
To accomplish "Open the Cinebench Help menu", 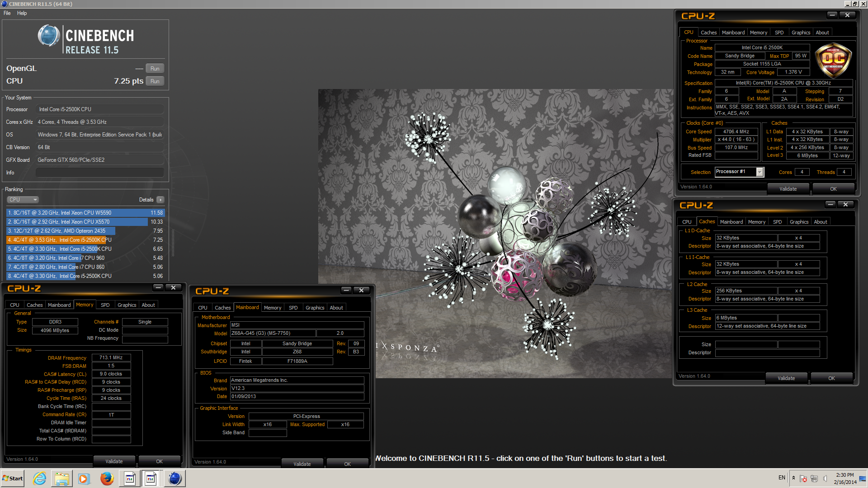I will pyautogui.click(x=22, y=13).
